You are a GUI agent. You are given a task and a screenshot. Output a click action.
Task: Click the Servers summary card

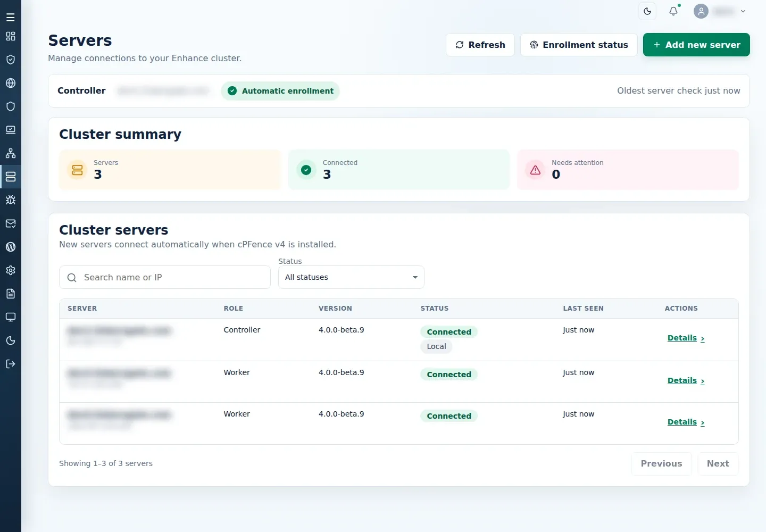(x=170, y=170)
